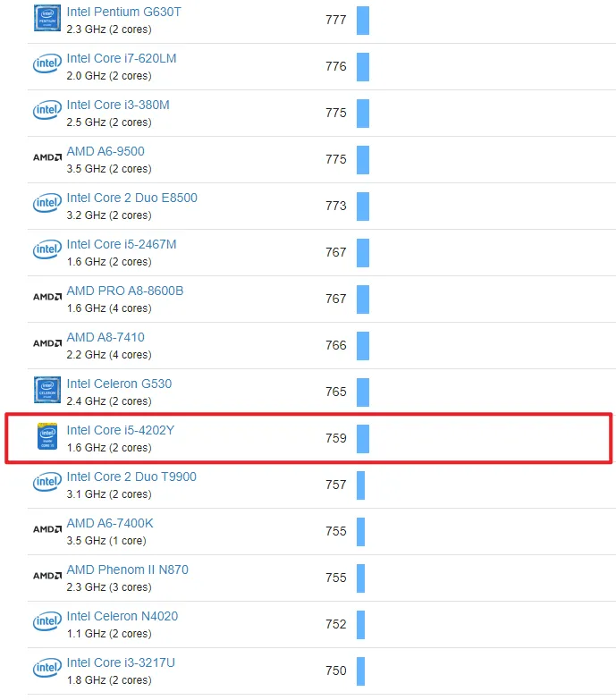Viewport: 616px width, 700px height.
Task: Select the AMD A8-7410 processor link
Action: (105, 338)
